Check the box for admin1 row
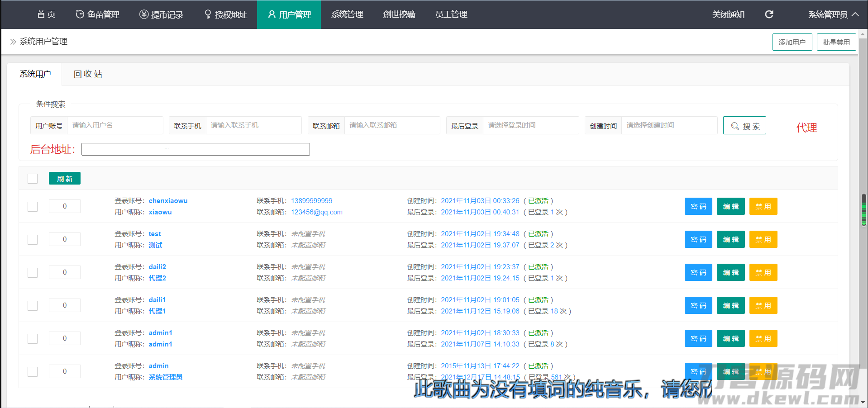The height and width of the screenshot is (408, 868). click(33, 339)
